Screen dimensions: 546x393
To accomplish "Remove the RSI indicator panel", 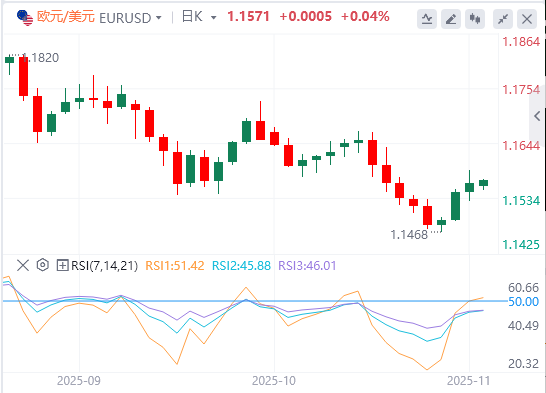I will pyautogui.click(x=23, y=266).
